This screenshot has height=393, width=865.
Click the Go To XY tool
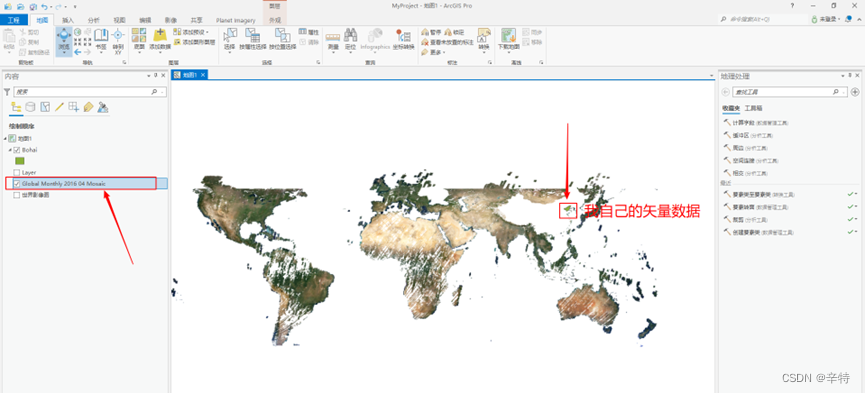tap(118, 41)
